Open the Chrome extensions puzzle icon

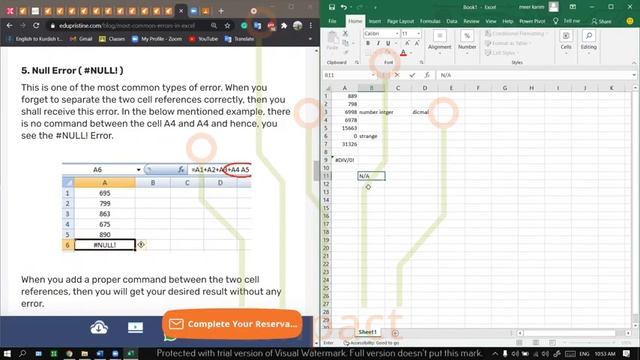[284, 25]
